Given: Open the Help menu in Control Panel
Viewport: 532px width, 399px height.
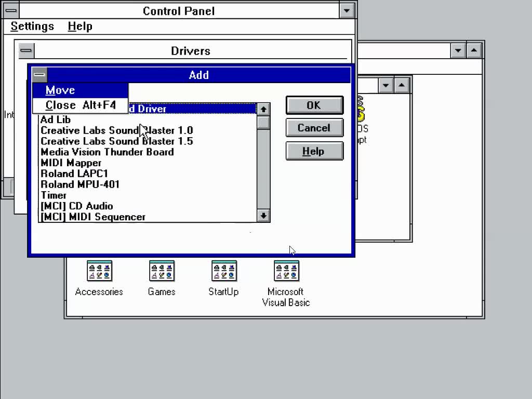Looking at the screenshot, I should pos(80,26).
